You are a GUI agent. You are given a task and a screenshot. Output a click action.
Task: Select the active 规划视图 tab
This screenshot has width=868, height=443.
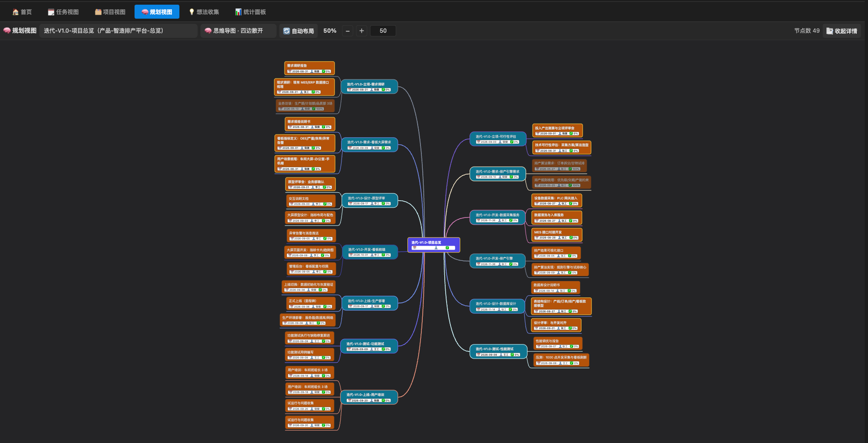(x=157, y=12)
